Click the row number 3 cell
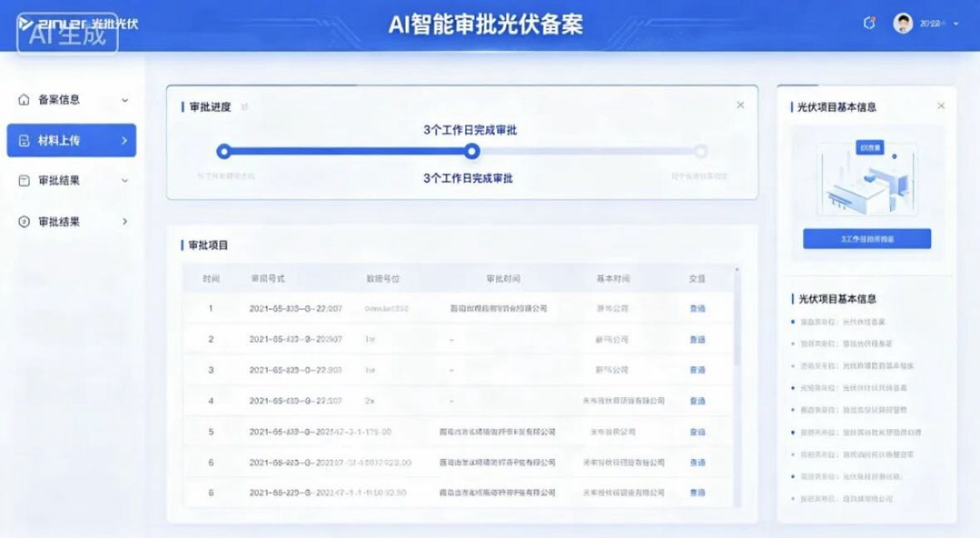 point(211,370)
